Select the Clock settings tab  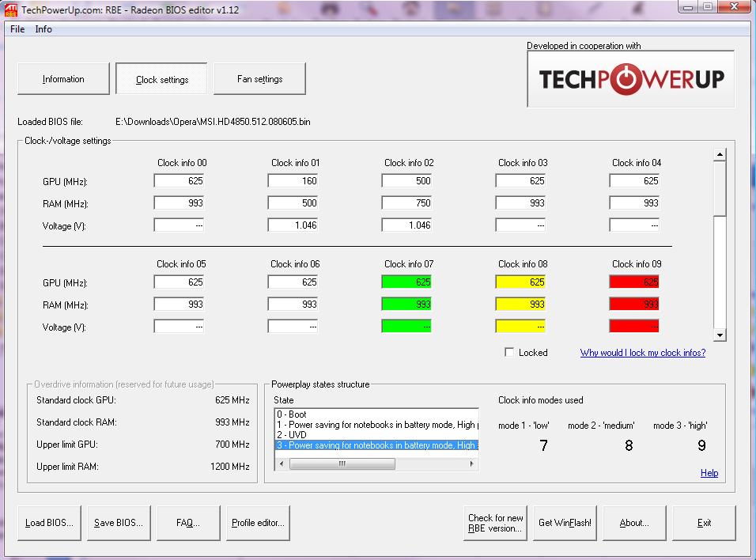coord(162,79)
